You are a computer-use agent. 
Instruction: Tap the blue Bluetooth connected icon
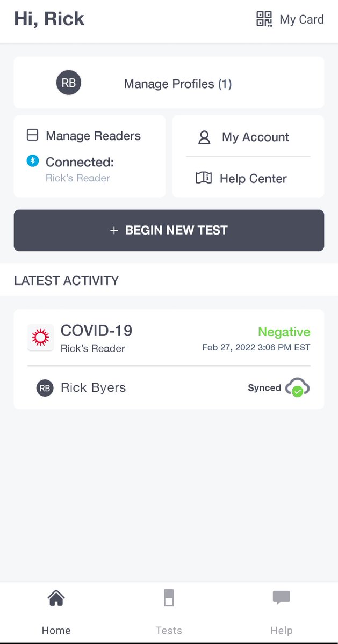[x=33, y=160]
